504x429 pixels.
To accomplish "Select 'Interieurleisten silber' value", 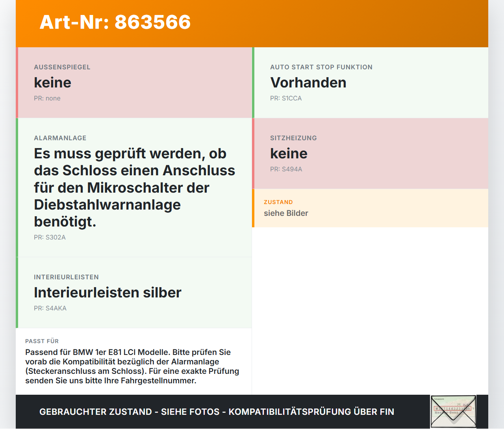I will point(107,293).
